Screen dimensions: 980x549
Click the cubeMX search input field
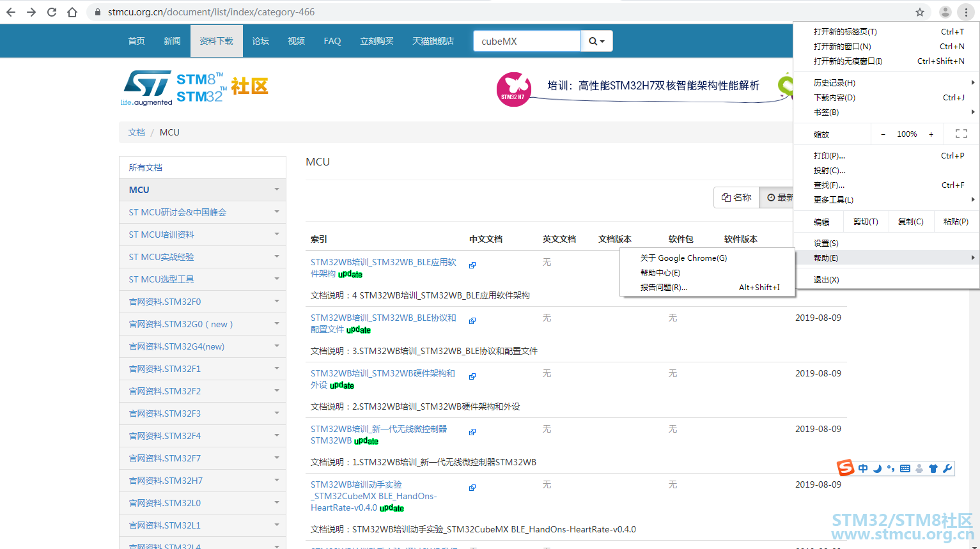(527, 41)
